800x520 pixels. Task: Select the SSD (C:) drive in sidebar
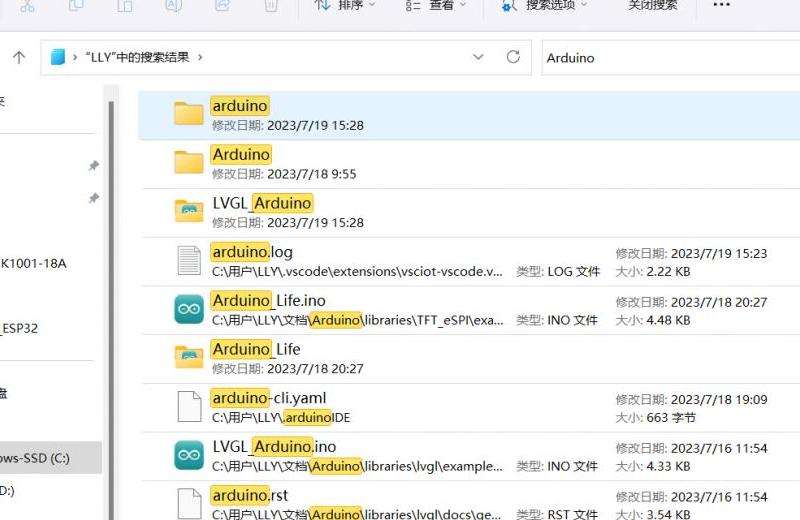click(50, 458)
